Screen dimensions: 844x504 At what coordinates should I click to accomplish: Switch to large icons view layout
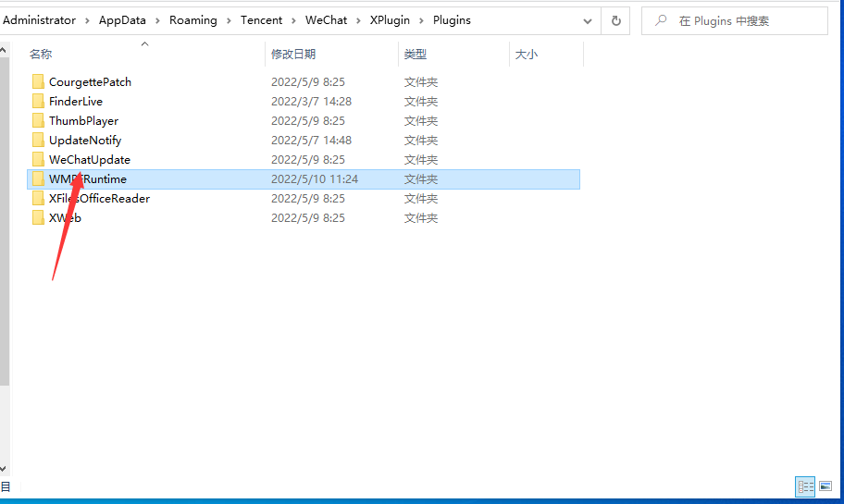tap(825, 486)
